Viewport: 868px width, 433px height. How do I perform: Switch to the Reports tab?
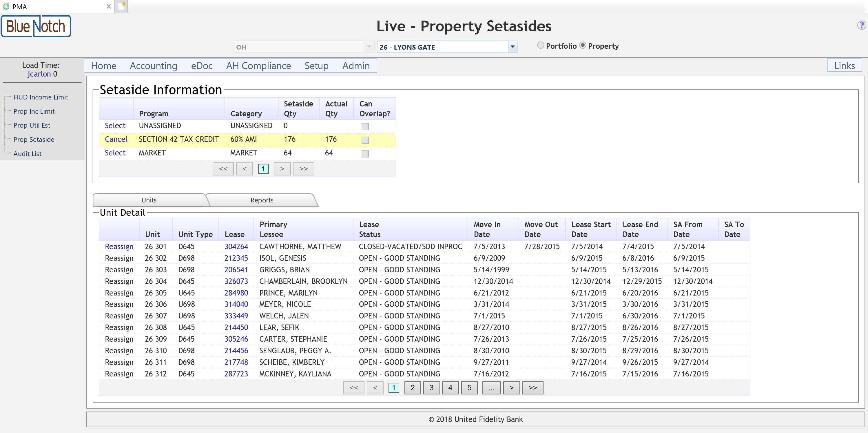pos(262,200)
